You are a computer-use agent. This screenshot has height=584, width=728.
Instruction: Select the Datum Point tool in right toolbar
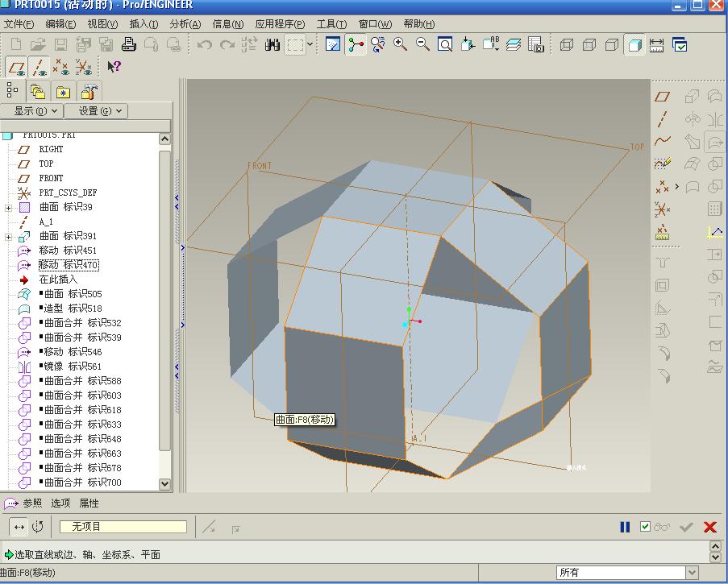(x=662, y=186)
